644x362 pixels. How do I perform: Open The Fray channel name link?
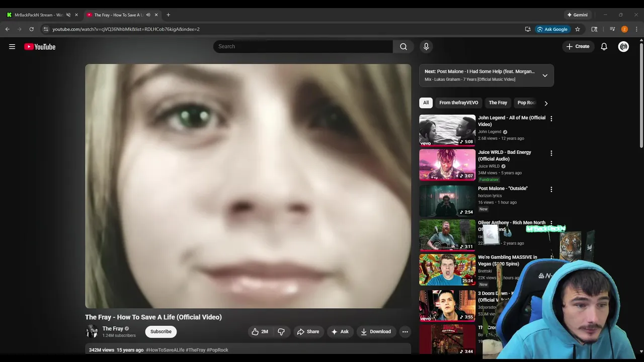(113, 328)
